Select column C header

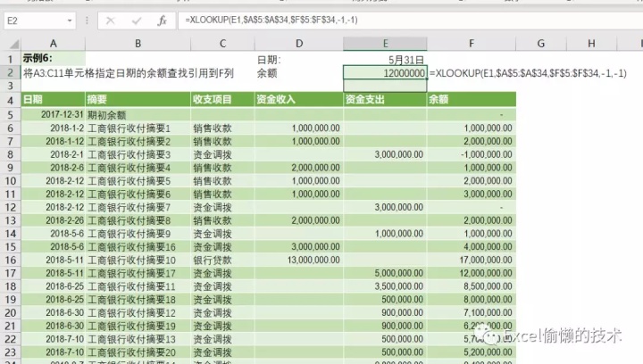(x=222, y=44)
